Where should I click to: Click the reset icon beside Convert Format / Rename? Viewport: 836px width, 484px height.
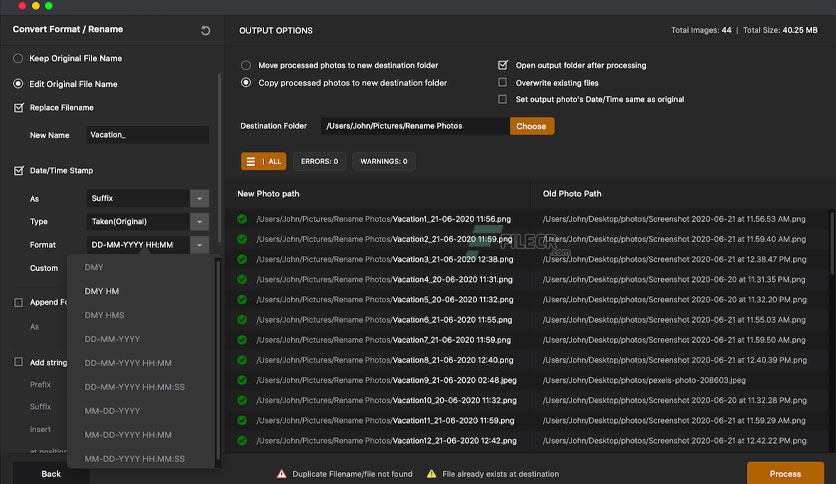click(205, 30)
